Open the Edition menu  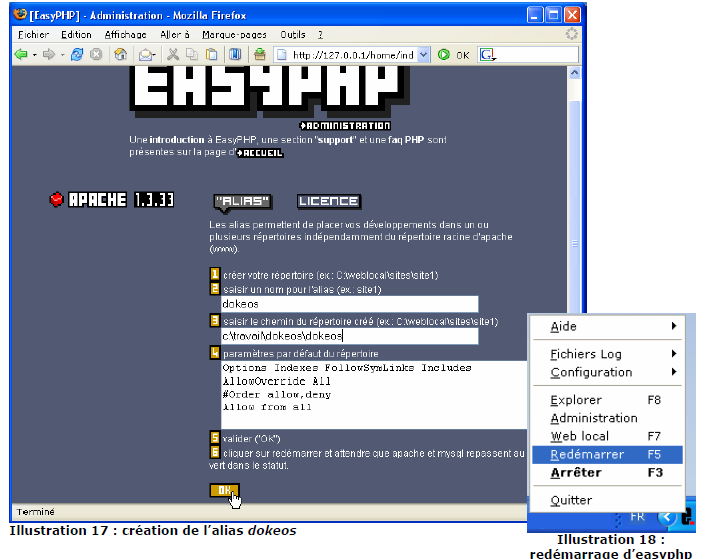76,34
